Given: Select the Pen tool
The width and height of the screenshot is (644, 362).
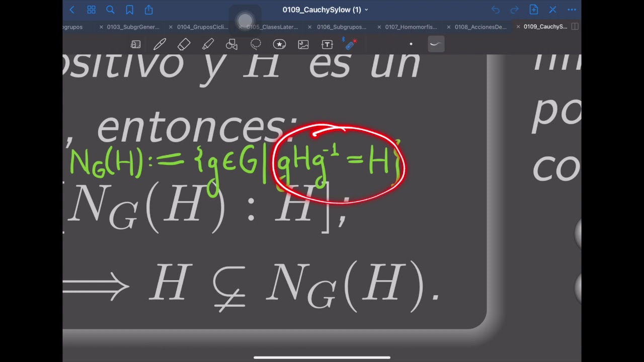Looking at the screenshot, I should point(159,44).
